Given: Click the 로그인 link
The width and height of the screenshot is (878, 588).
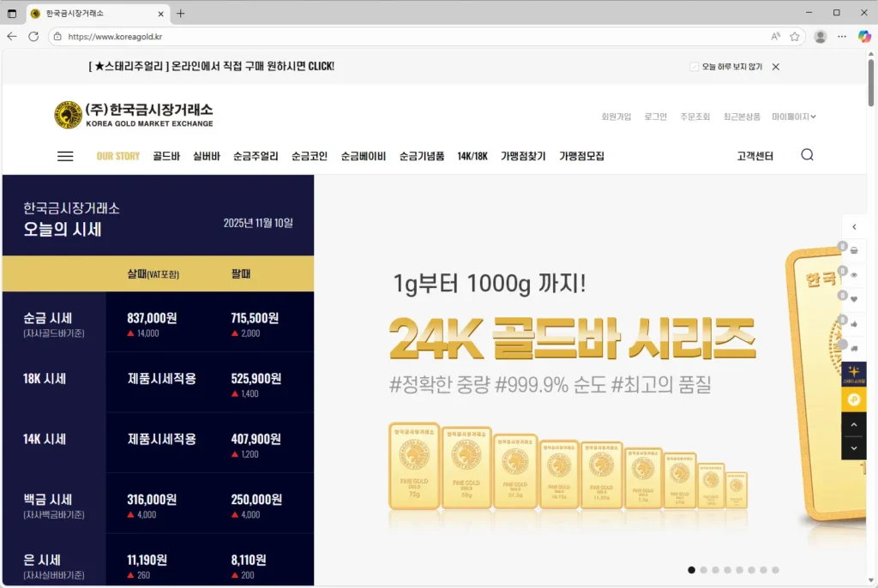Looking at the screenshot, I should coord(655,117).
